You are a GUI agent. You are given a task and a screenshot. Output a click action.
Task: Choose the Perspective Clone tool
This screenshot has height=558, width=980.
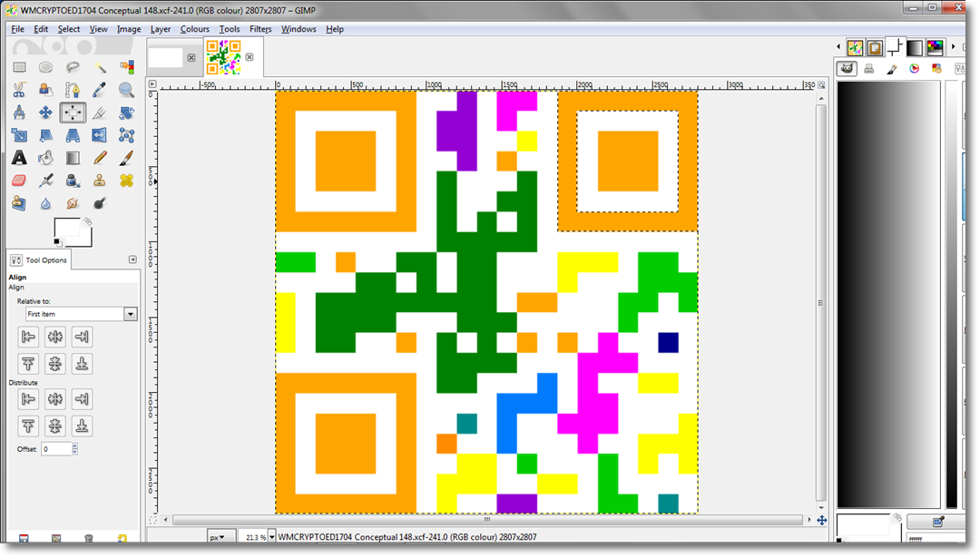pyautogui.click(x=19, y=203)
